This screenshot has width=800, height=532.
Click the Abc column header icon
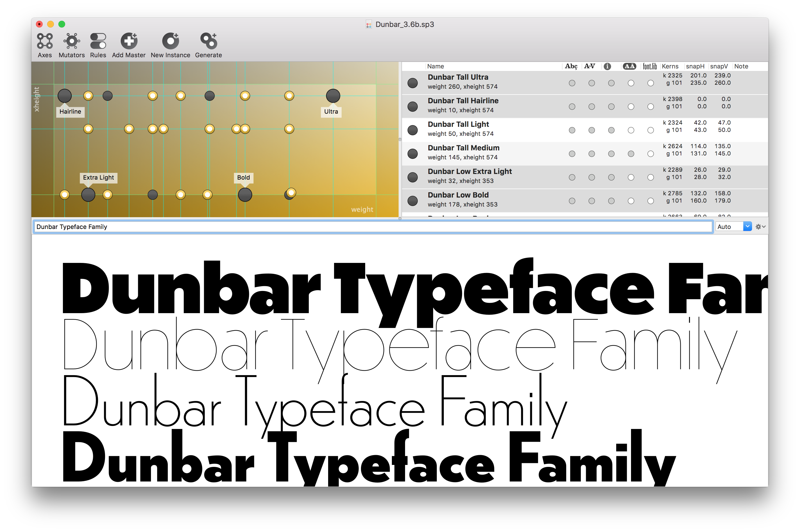tap(571, 66)
